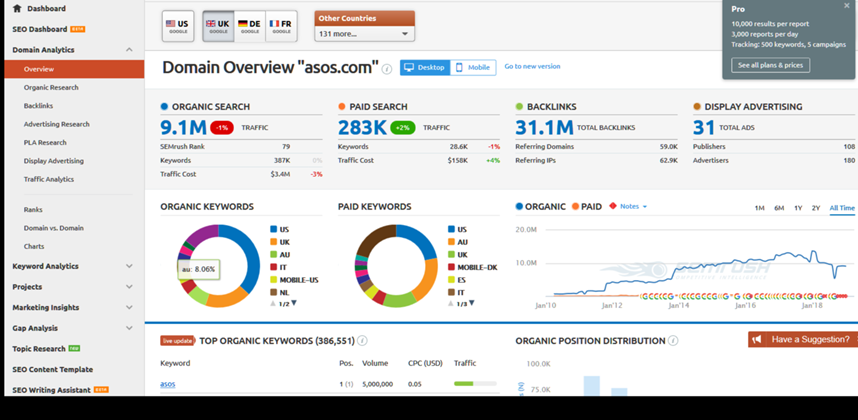Select the 1Y time range
The image size is (858, 420).
(x=798, y=208)
